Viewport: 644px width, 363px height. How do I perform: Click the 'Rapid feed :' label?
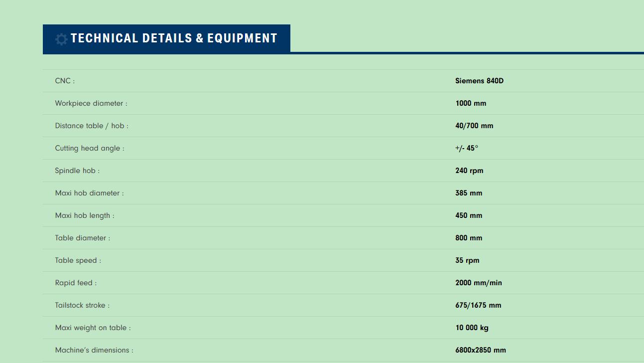(x=76, y=283)
